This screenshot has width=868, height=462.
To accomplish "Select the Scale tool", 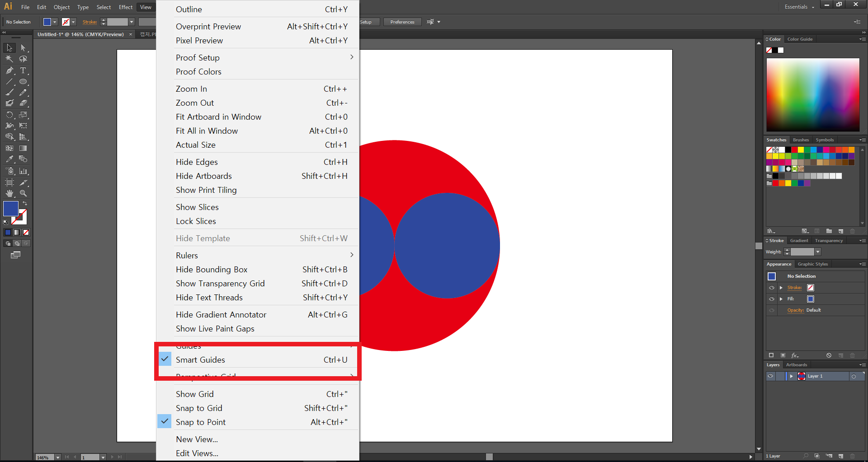I will (x=23, y=115).
